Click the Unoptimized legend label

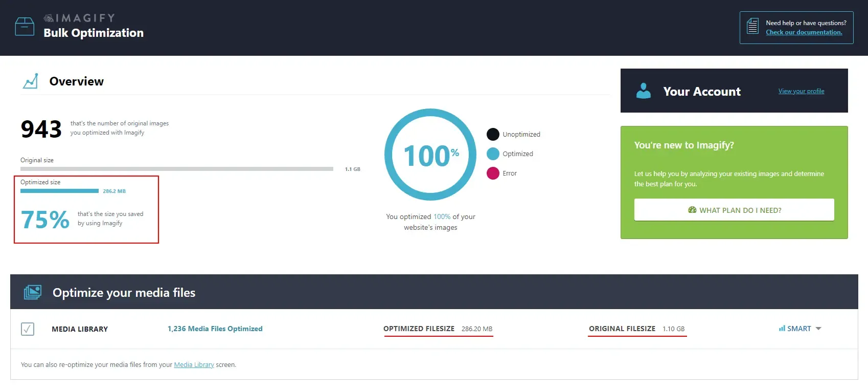click(521, 135)
